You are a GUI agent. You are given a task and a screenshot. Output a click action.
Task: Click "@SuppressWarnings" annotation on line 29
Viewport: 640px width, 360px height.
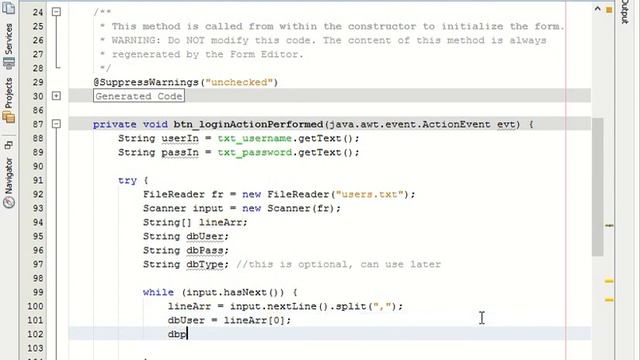[x=146, y=82]
